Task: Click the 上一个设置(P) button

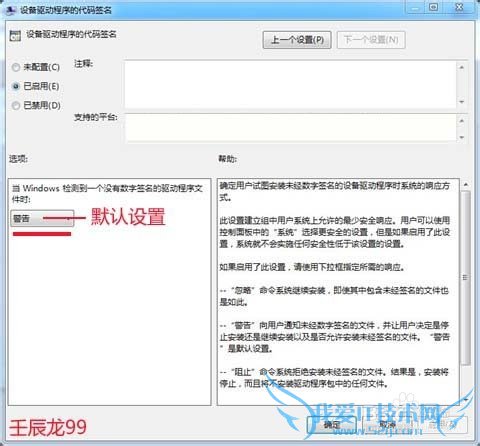Action: [x=297, y=40]
